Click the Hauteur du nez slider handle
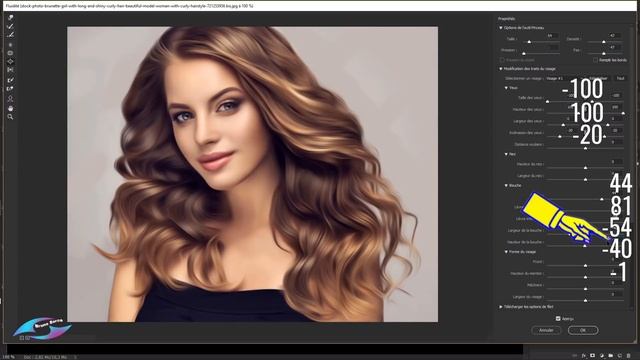 tap(585, 168)
